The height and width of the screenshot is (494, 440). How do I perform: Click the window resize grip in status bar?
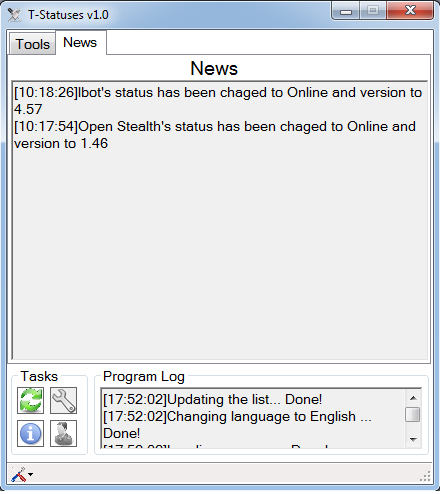425,476
